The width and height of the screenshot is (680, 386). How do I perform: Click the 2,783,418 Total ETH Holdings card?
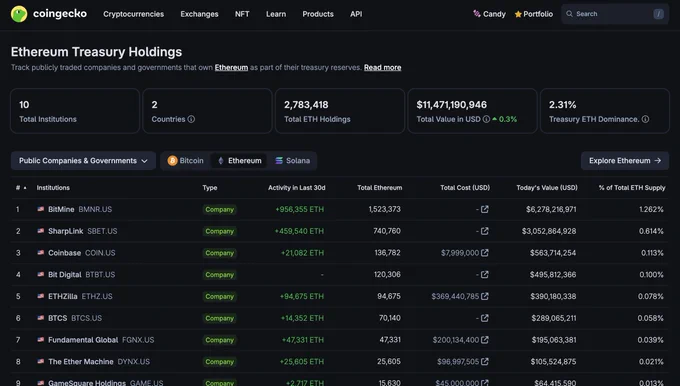[x=340, y=111]
